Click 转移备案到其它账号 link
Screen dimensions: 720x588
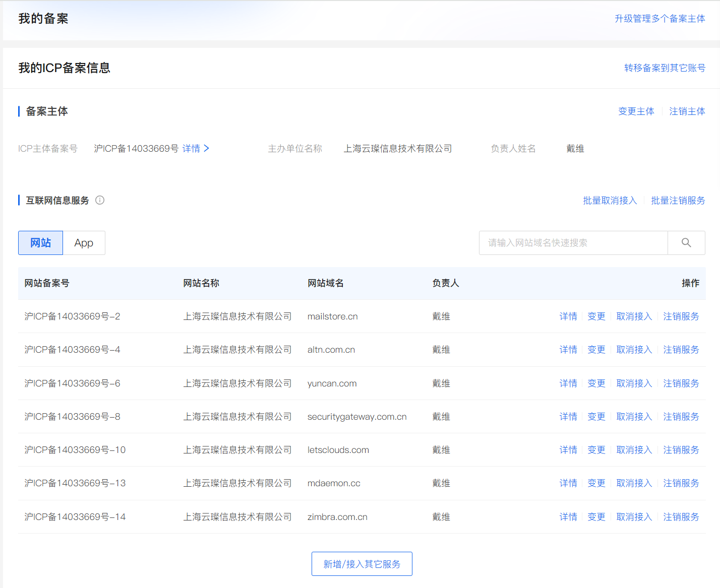(x=665, y=68)
